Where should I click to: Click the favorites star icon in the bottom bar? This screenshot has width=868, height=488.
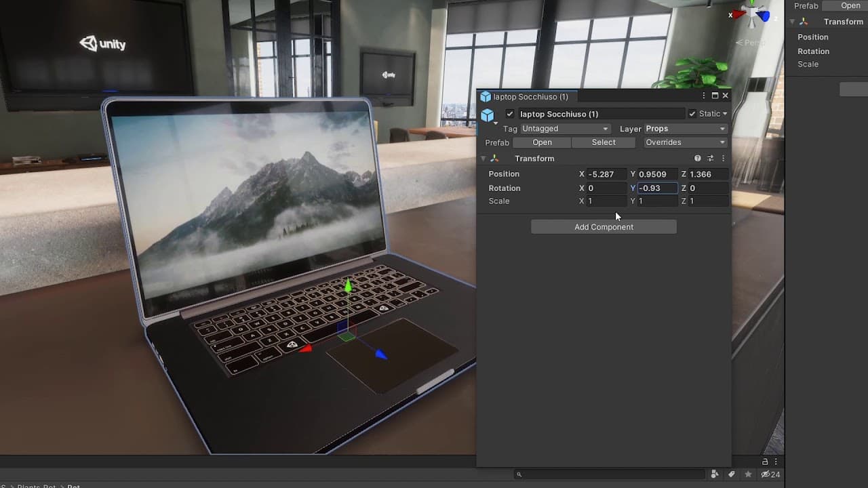pyautogui.click(x=749, y=474)
